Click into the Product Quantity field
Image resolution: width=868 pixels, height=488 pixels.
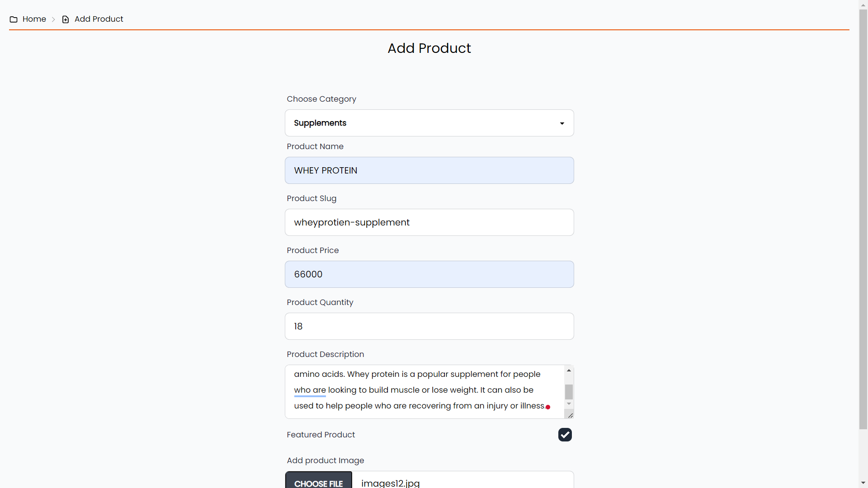(x=429, y=326)
